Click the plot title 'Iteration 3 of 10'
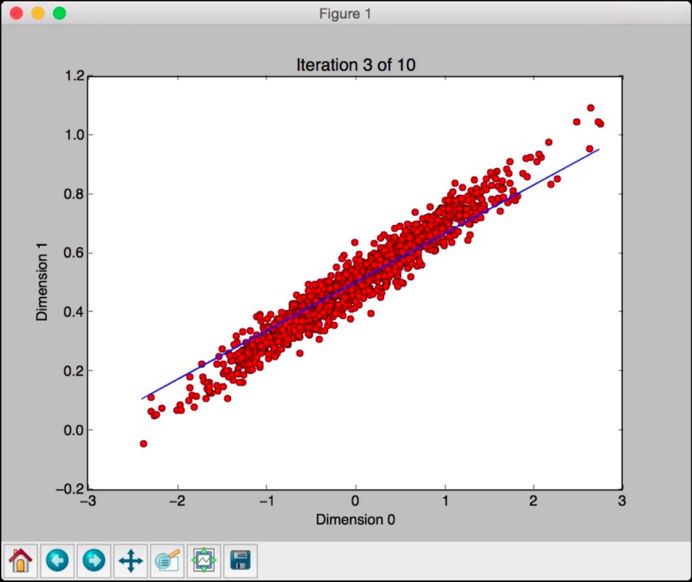The width and height of the screenshot is (692, 582). coord(356,65)
